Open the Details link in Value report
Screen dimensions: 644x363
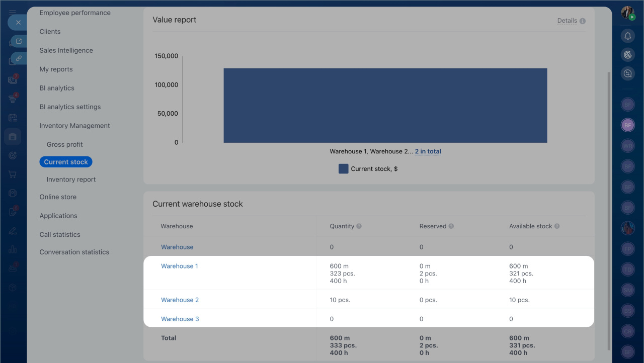coord(567,21)
